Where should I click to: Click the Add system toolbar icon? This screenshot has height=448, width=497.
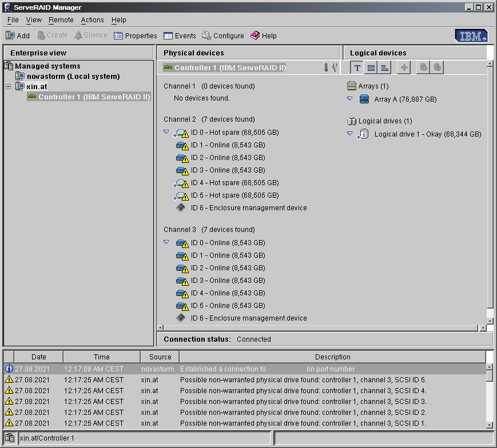tap(10, 35)
